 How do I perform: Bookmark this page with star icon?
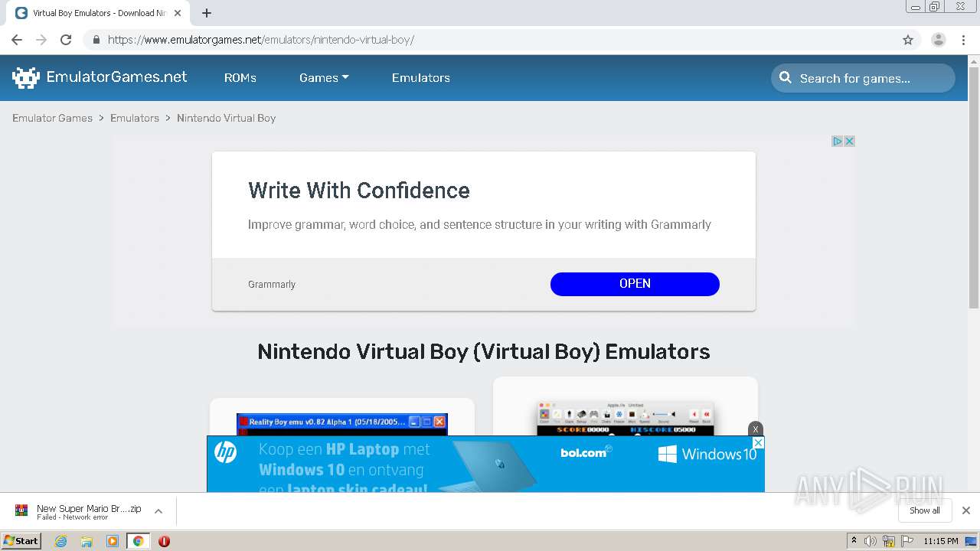click(908, 40)
